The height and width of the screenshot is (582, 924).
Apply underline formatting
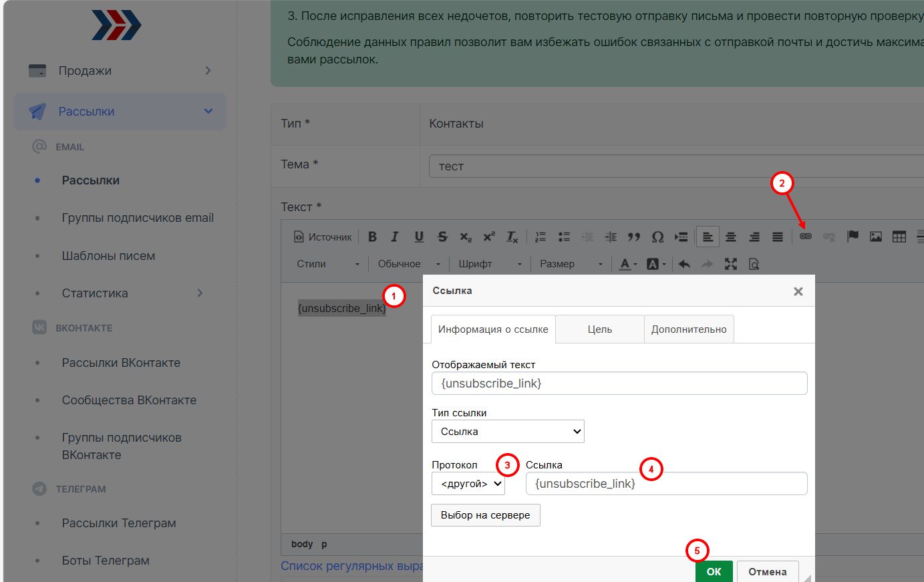[419, 237]
